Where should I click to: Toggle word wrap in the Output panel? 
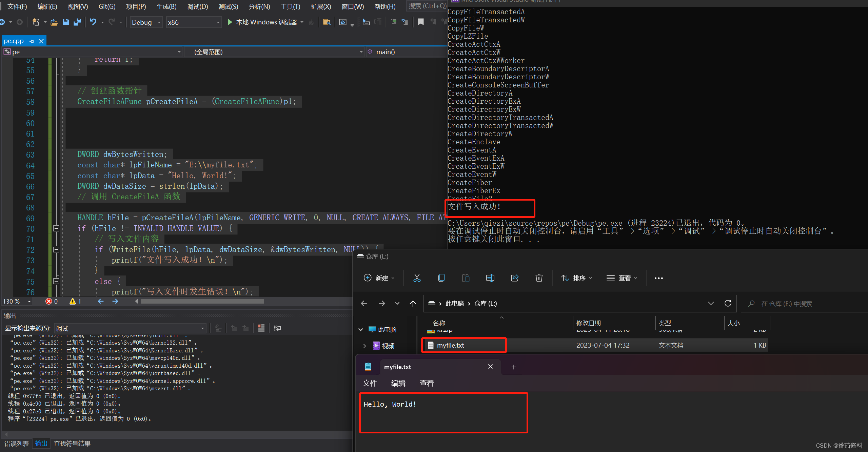point(277,328)
